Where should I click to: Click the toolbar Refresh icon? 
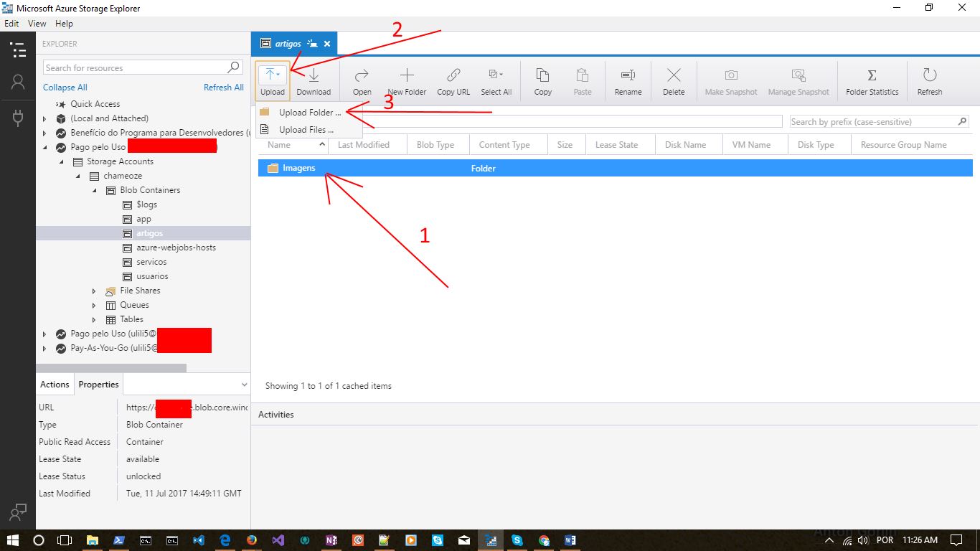click(930, 75)
